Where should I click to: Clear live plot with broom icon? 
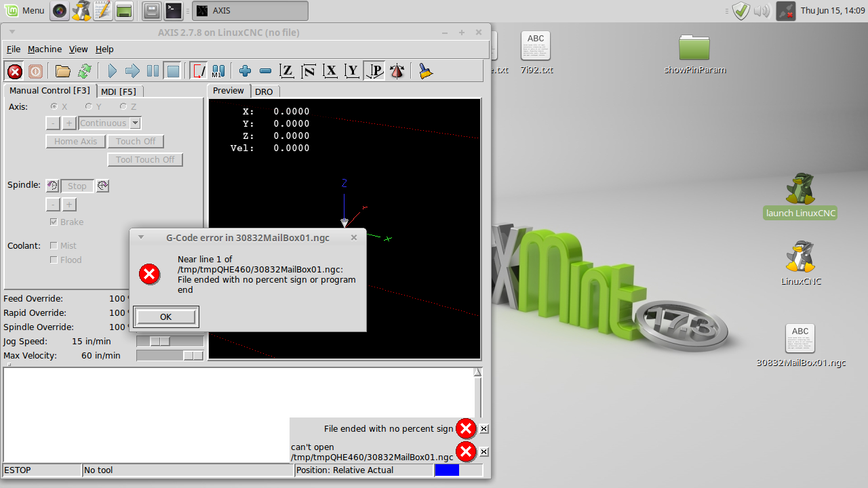[425, 71]
